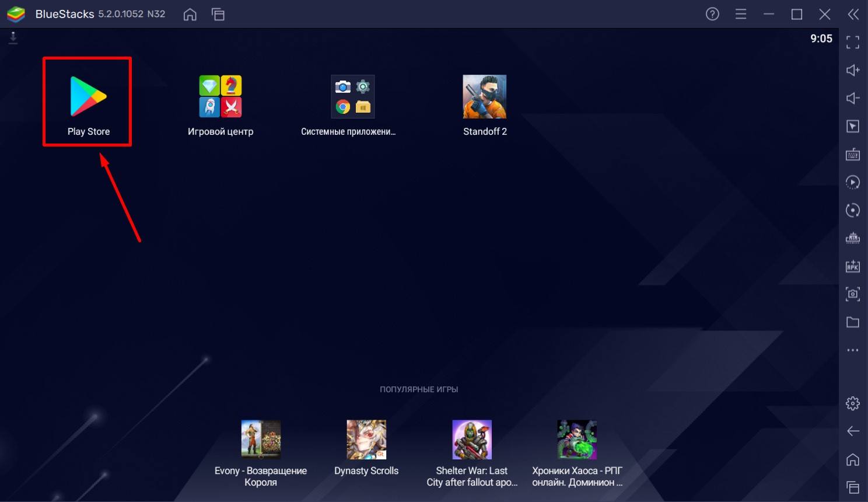Screen dimensions: 868x502
Task: Take a screenshot via sidebar camera icon
Action: point(853,294)
